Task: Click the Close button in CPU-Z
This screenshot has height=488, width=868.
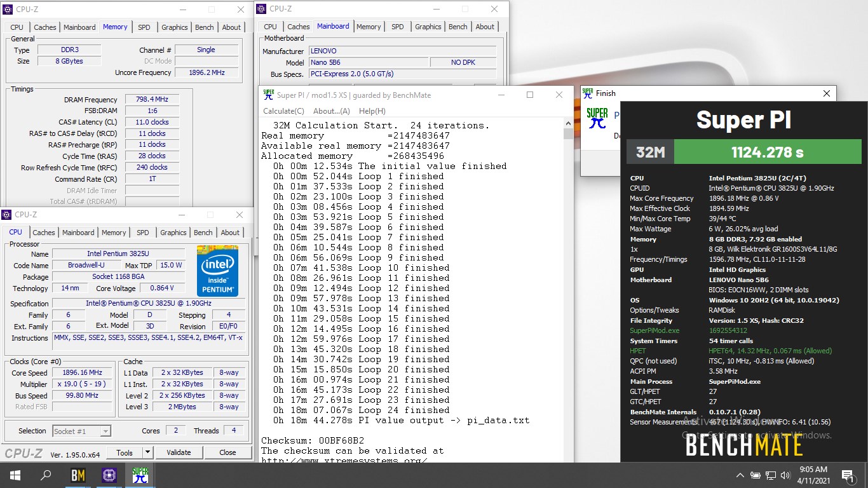Action: 227,452
